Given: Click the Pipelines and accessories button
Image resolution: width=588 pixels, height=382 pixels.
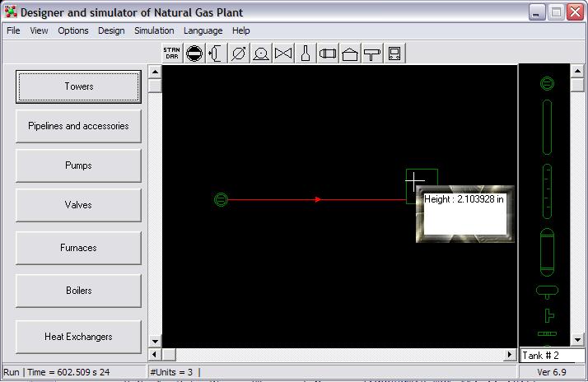Looking at the screenshot, I should click(78, 126).
